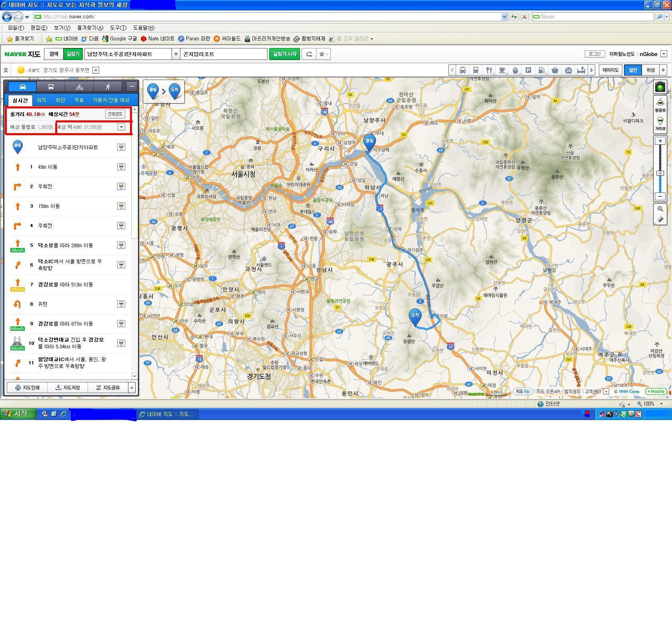The width and height of the screenshot is (672, 640).
Task: Select the 최적 route tab
Action: 41,100
